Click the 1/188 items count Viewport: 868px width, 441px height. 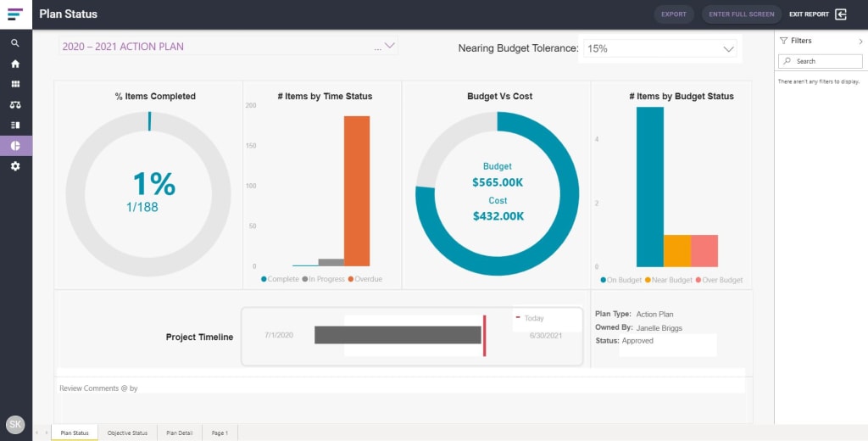tap(142, 207)
